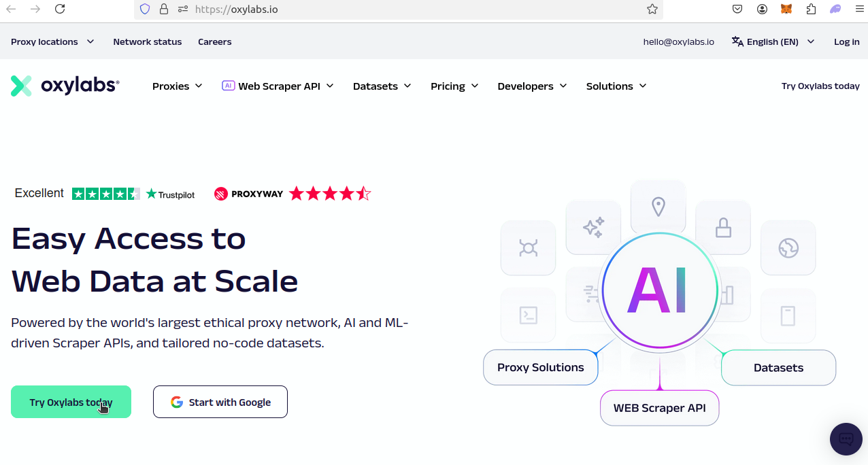Click the hello@oxylabs.io email link
Image resolution: width=868 pixels, height=465 pixels.
point(679,41)
